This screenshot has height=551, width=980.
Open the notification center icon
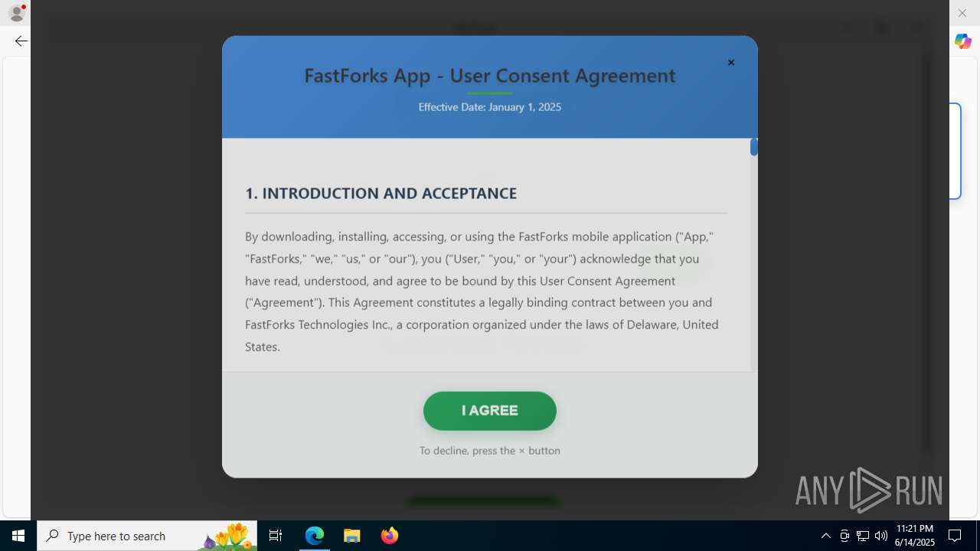(955, 536)
